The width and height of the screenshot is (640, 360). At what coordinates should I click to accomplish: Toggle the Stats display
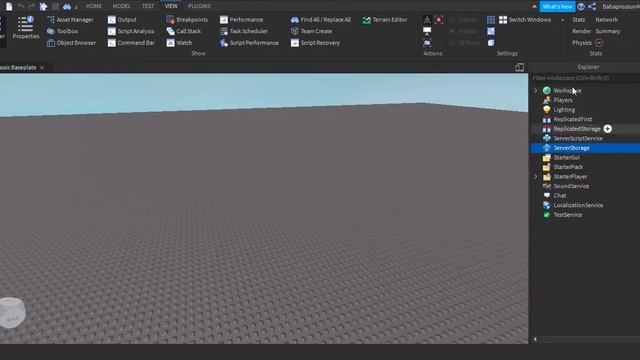pyautogui.click(x=578, y=20)
